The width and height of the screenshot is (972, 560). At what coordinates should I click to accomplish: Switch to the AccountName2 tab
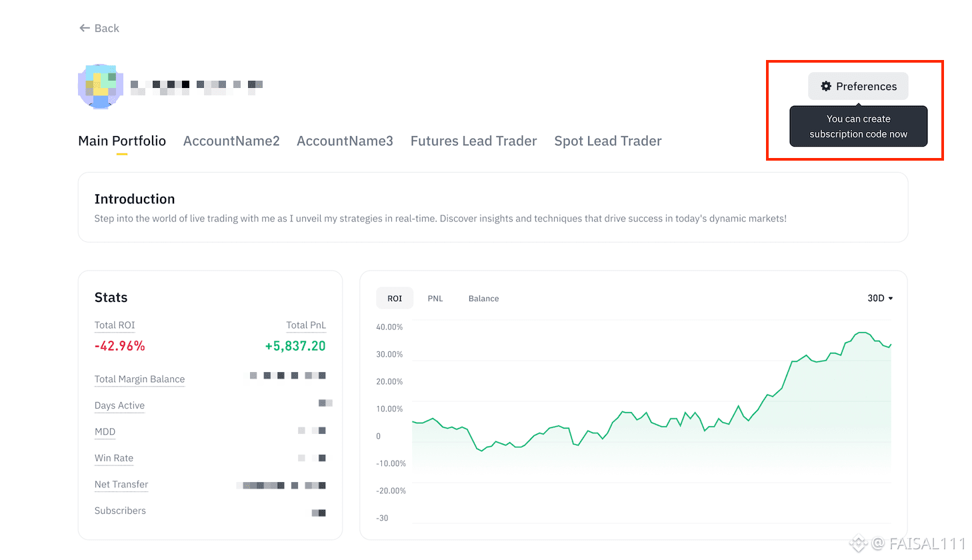click(231, 141)
